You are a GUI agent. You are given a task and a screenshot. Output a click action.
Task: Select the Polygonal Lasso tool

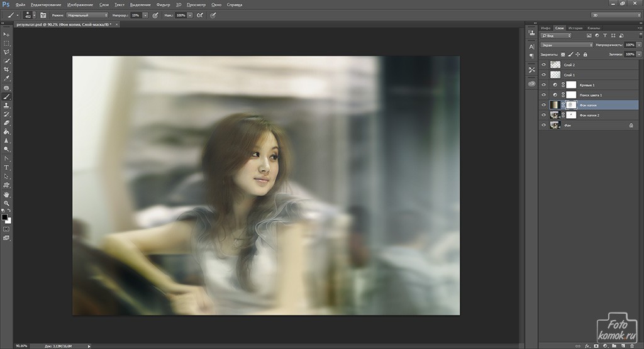click(6, 52)
